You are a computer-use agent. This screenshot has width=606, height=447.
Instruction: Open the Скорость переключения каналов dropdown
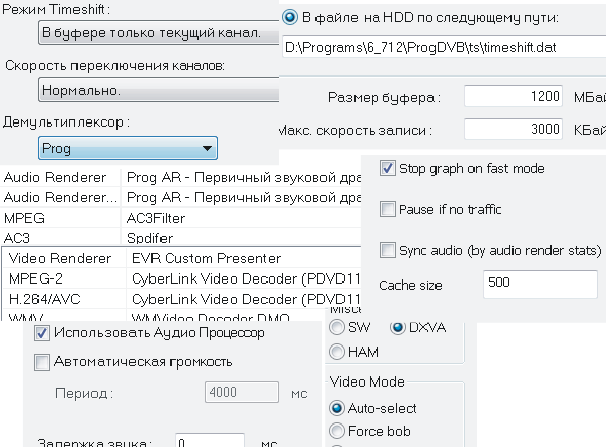coord(155,91)
